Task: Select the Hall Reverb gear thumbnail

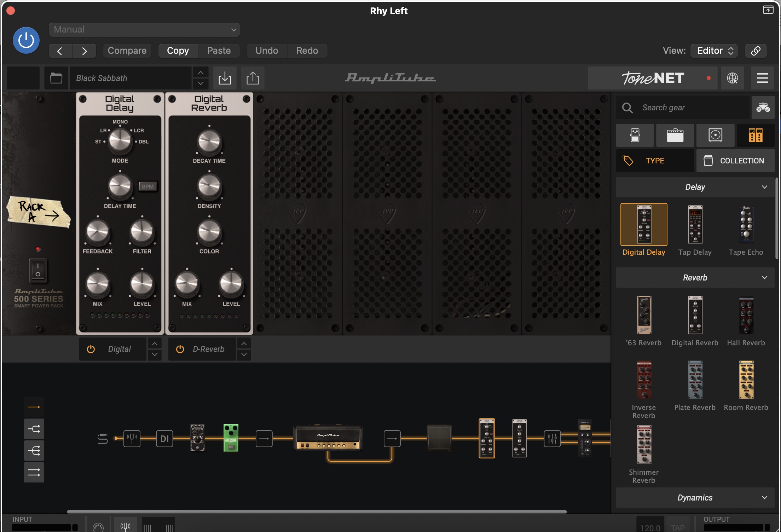Action: (x=746, y=315)
